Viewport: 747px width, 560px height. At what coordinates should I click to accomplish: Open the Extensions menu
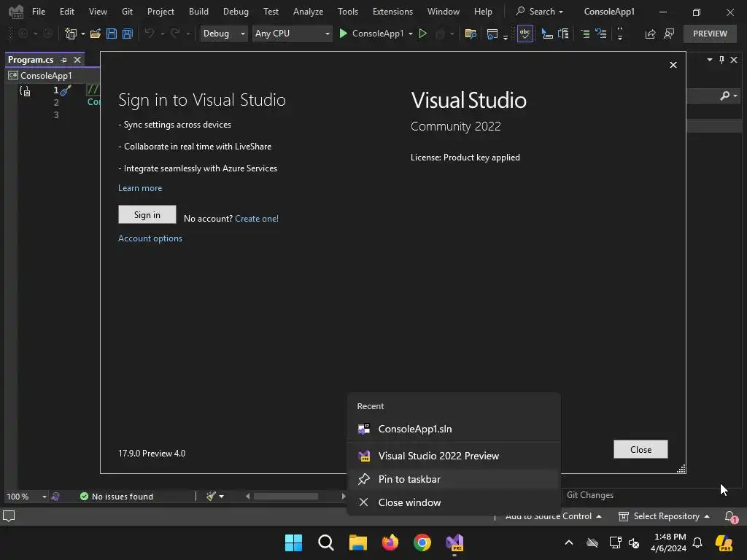click(392, 12)
